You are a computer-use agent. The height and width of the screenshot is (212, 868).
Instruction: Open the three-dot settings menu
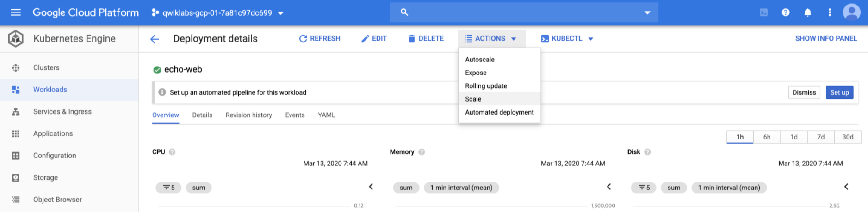pos(830,12)
